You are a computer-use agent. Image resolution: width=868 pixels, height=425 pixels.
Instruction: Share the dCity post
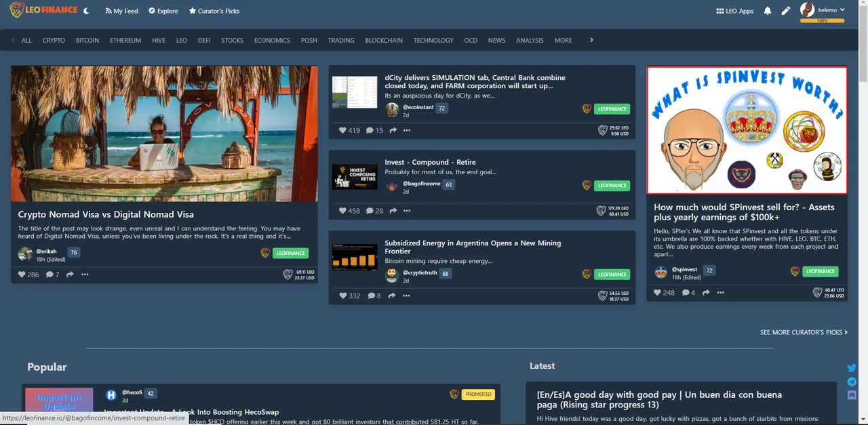(393, 130)
